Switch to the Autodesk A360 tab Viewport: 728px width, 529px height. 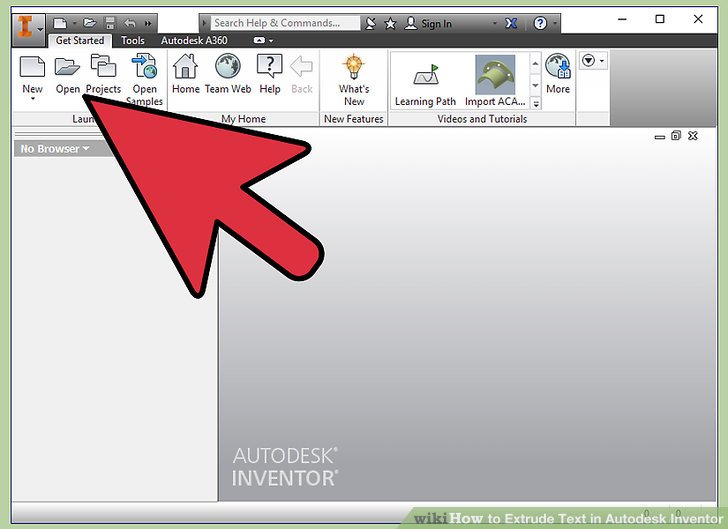(194, 40)
